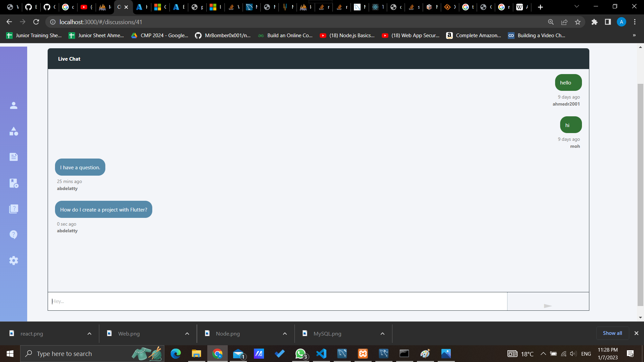
Task: Click Show all downloads button
Action: point(612,333)
